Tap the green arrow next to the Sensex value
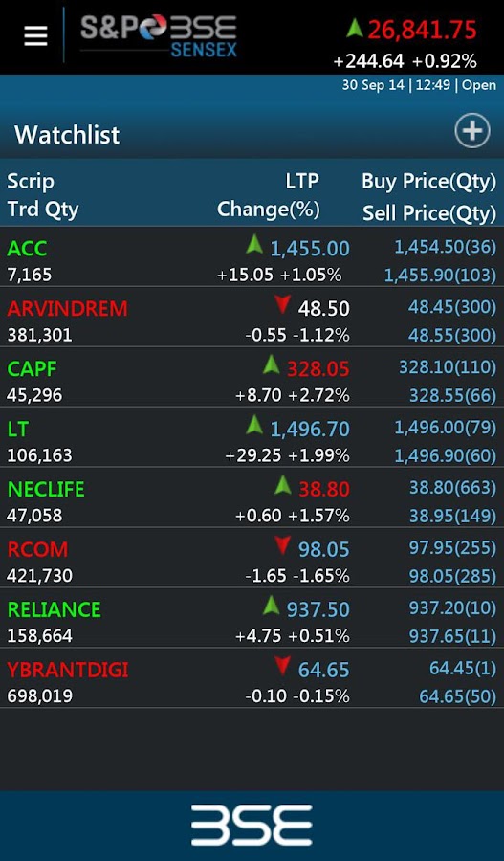The image size is (504, 861). click(x=355, y=28)
